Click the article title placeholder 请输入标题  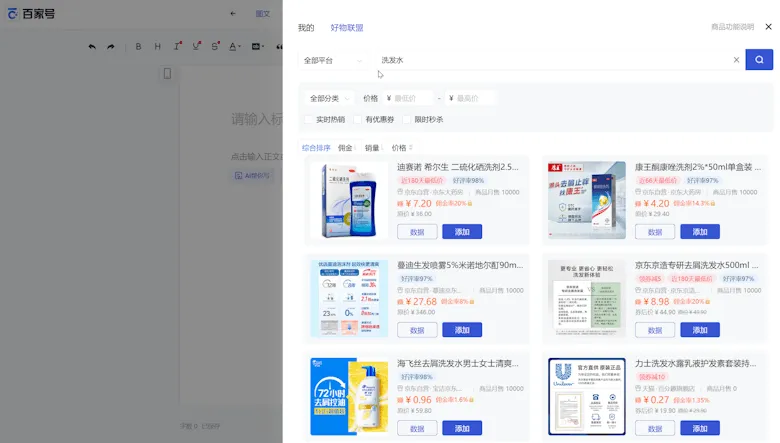[x=257, y=119]
